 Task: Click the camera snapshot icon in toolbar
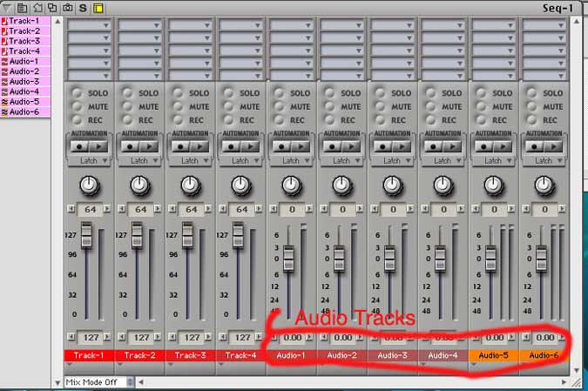click(x=68, y=7)
